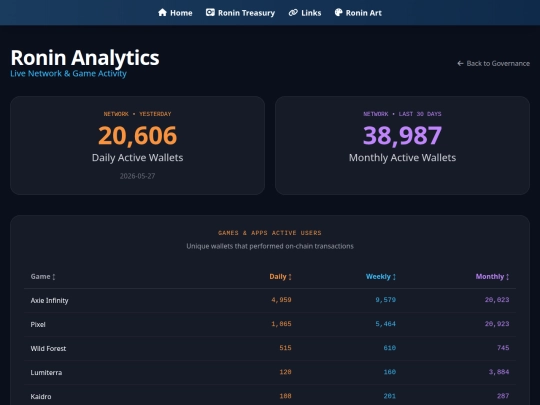Viewport: 540px width, 405px height.
Task: Click the Unique wallets description text
Action: tap(270, 246)
